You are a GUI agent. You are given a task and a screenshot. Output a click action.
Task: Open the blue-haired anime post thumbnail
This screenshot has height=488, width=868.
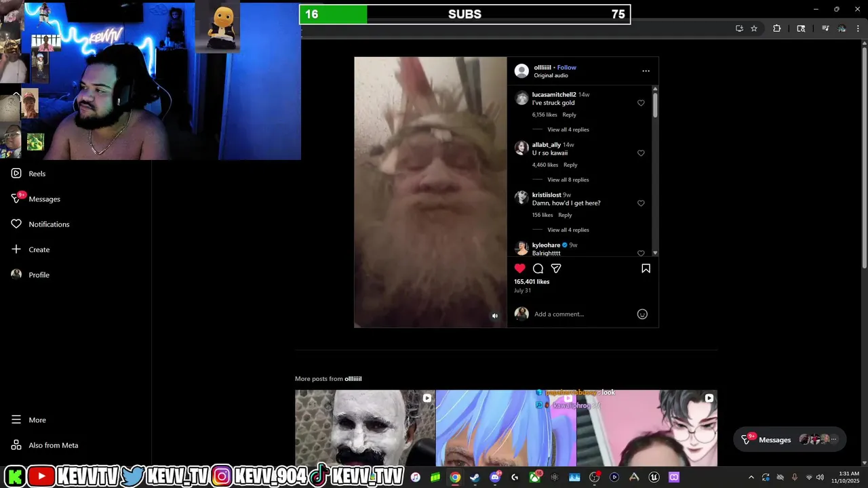coord(506,428)
